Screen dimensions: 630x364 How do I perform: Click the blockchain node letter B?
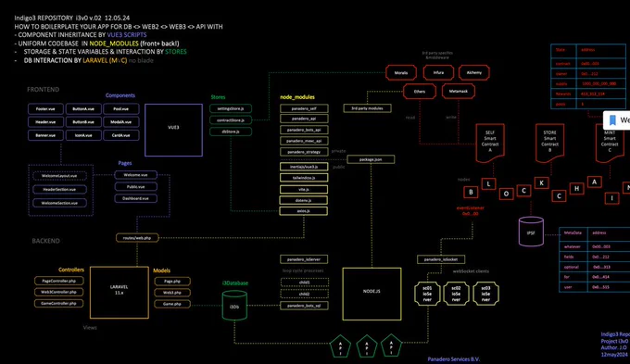471,192
